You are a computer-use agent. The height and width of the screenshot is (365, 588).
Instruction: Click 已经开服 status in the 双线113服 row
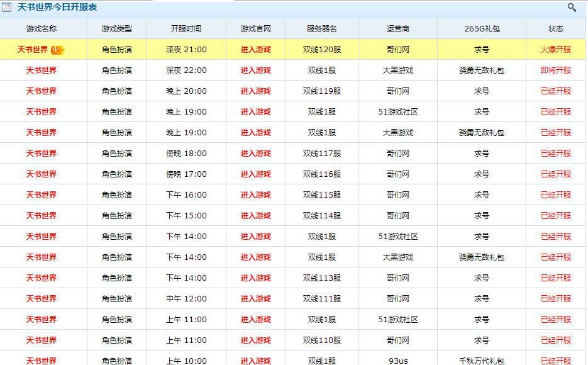pos(556,278)
